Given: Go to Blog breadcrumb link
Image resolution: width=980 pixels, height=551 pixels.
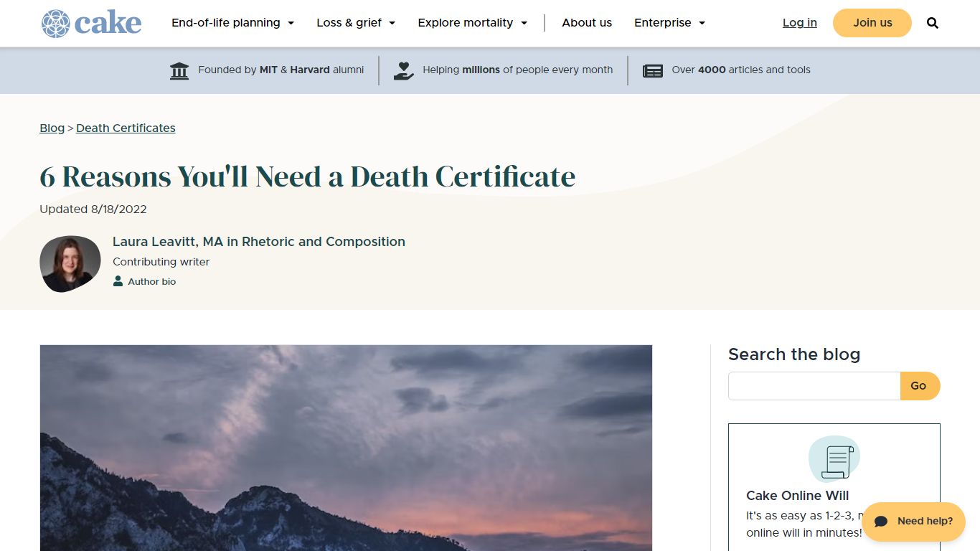Looking at the screenshot, I should (52, 128).
